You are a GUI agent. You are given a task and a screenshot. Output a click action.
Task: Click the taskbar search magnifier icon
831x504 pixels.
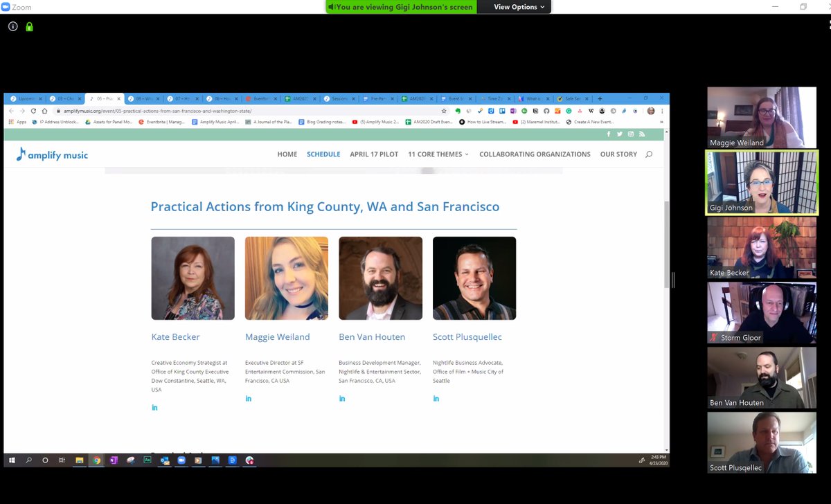click(x=28, y=460)
